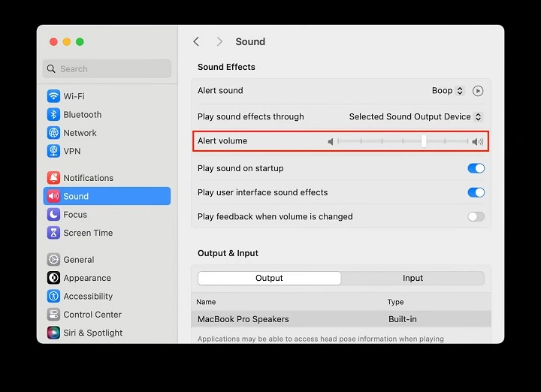Go back using the left chevron
This screenshot has height=392, width=541.
(196, 42)
